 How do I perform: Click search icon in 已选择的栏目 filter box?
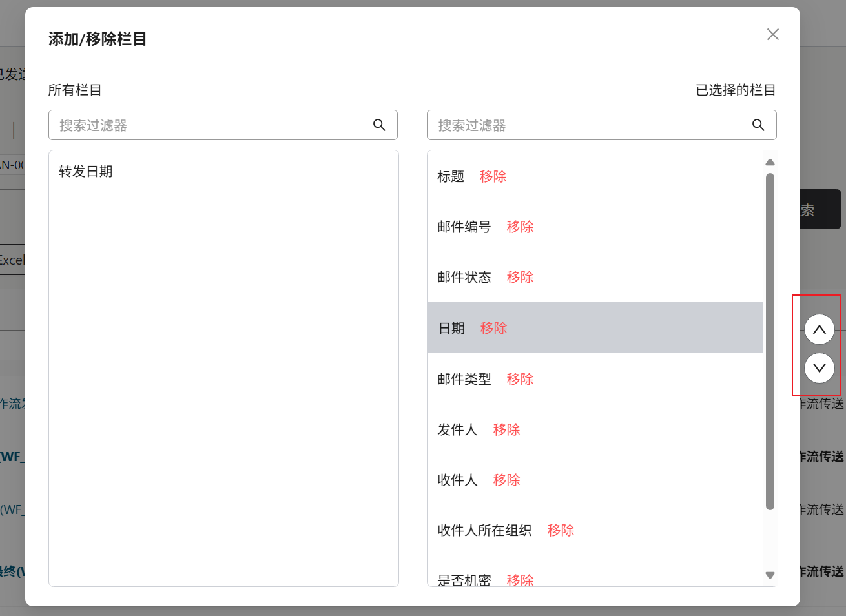pos(758,125)
